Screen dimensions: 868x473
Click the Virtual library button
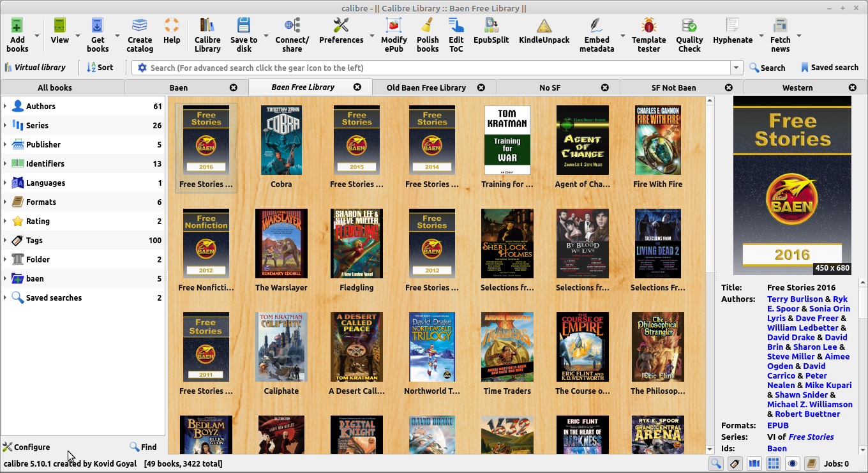[35, 68]
